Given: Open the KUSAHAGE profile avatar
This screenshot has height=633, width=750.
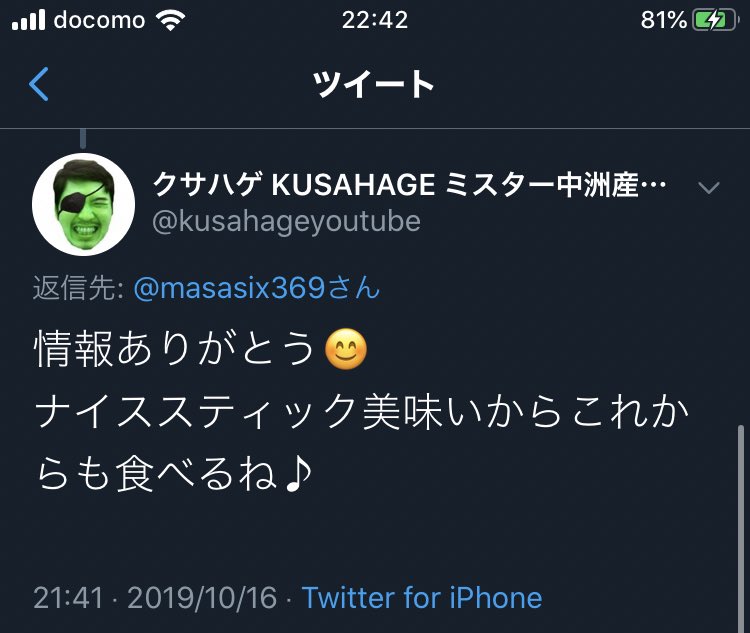Looking at the screenshot, I should point(84,204).
